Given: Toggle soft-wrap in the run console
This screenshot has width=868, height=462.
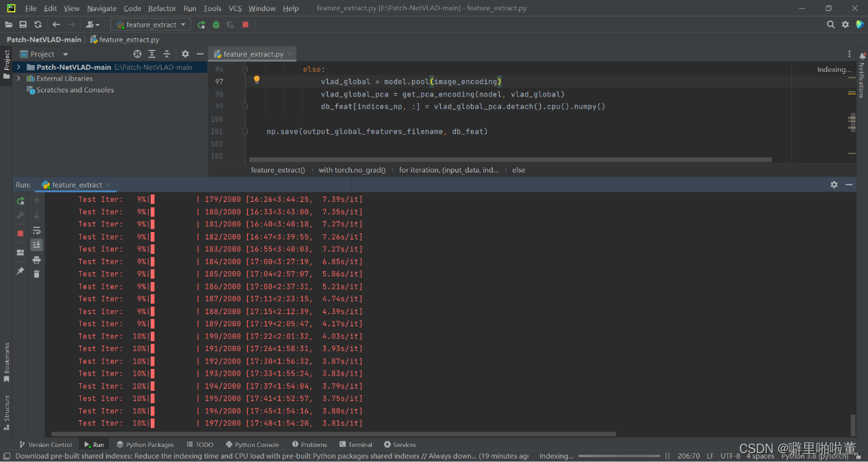Looking at the screenshot, I should coord(36,231).
